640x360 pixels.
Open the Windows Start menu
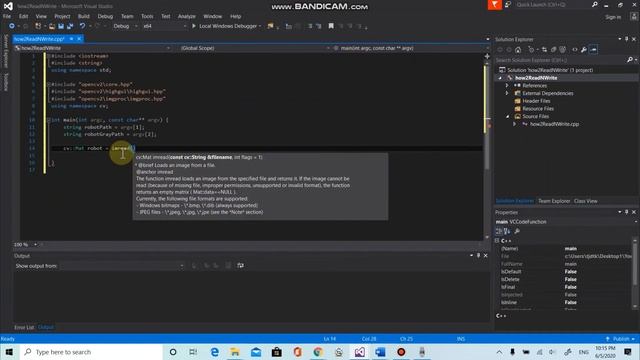[9, 352]
